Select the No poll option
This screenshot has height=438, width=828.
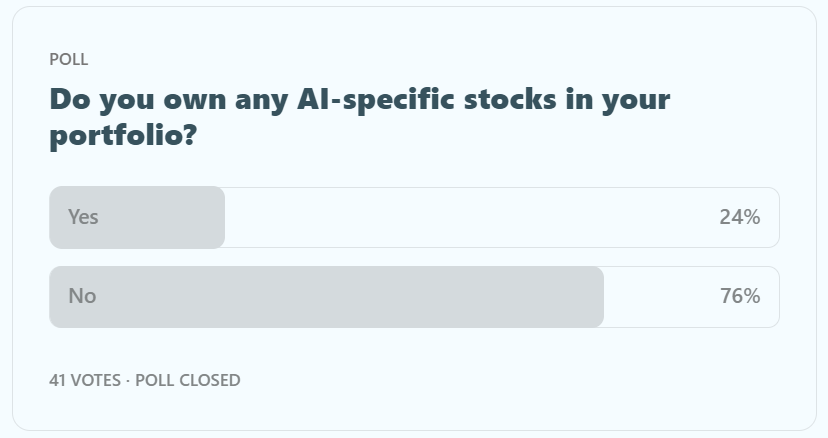click(x=82, y=296)
